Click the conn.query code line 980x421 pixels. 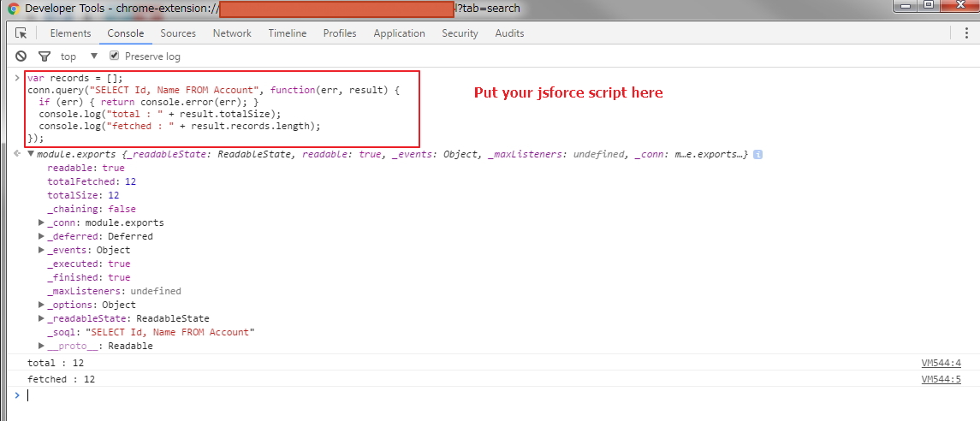(x=213, y=91)
